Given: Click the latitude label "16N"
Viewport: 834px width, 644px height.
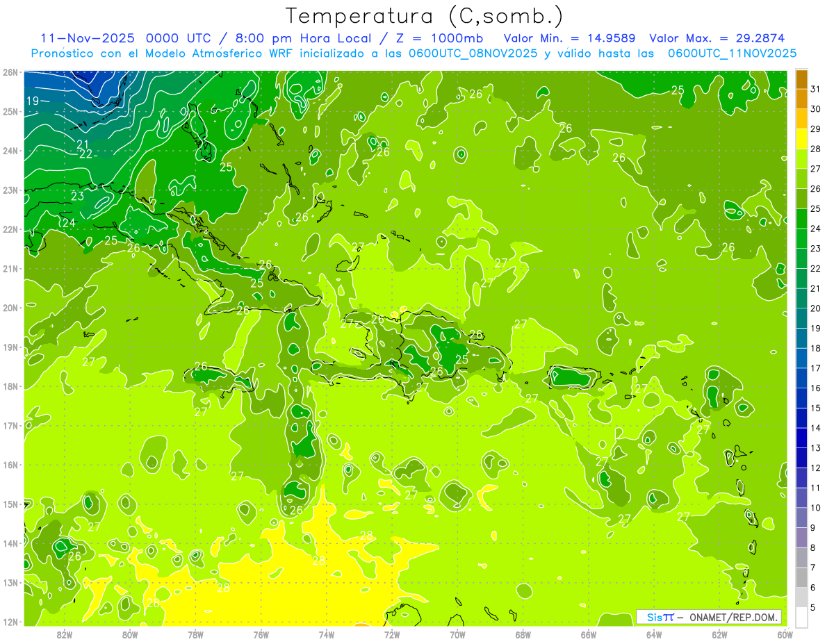Looking at the screenshot, I should (10, 465).
